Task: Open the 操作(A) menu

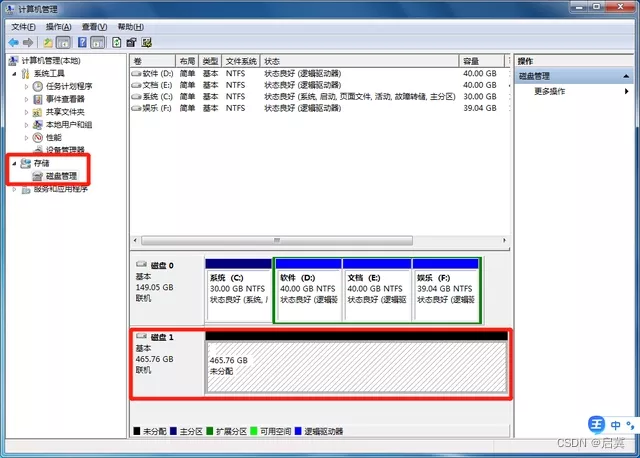Action: coord(59,27)
